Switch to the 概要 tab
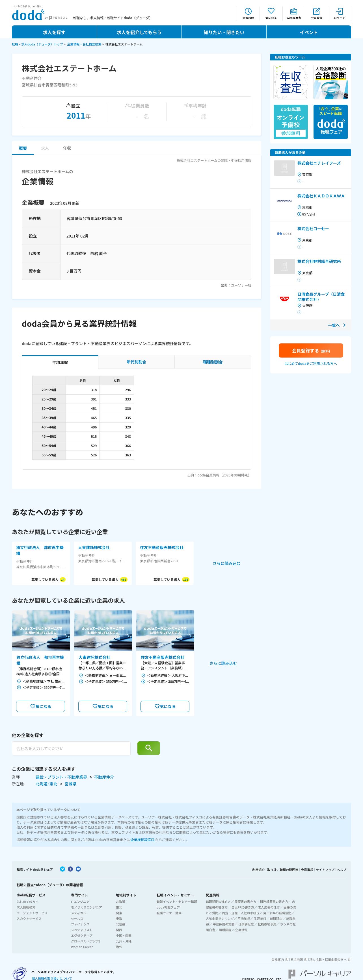Viewport: 363px width, 980px height. point(23,148)
